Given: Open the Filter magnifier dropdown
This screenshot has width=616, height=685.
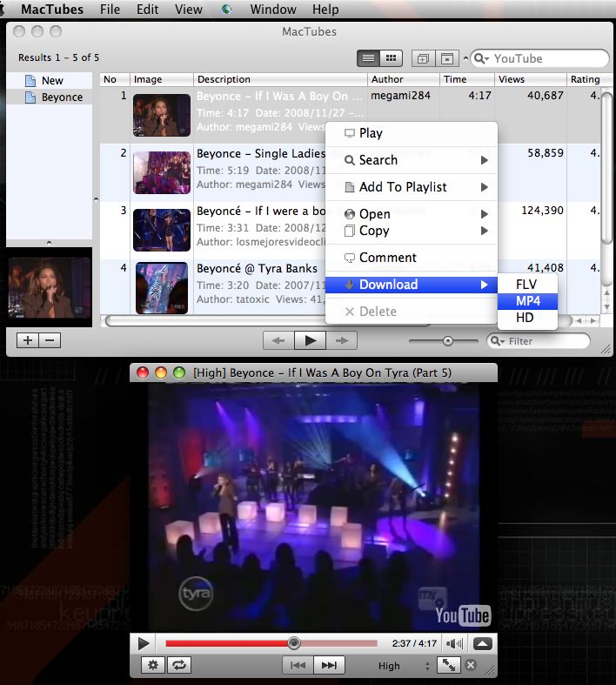Looking at the screenshot, I should [x=498, y=340].
